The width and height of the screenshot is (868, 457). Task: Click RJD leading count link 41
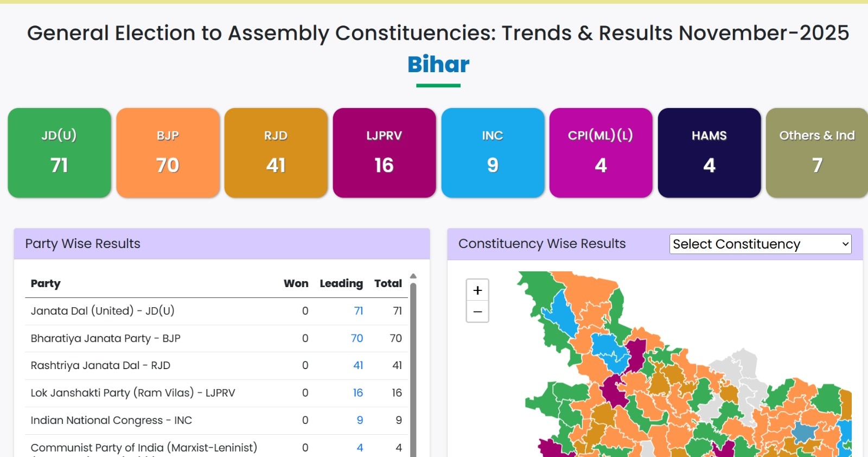pyautogui.click(x=358, y=365)
